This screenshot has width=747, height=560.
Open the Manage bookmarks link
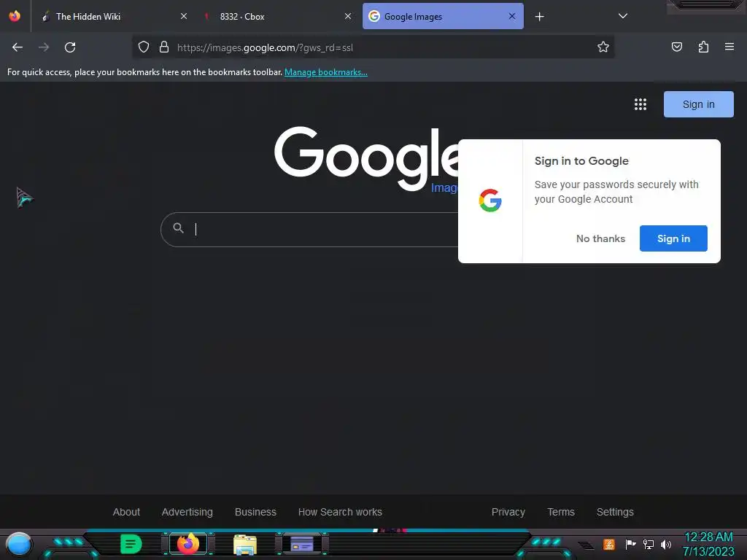pyautogui.click(x=326, y=72)
